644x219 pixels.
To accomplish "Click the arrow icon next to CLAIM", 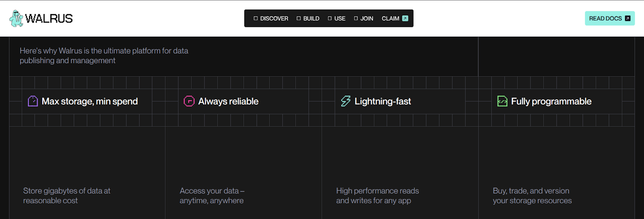I will click(405, 19).
